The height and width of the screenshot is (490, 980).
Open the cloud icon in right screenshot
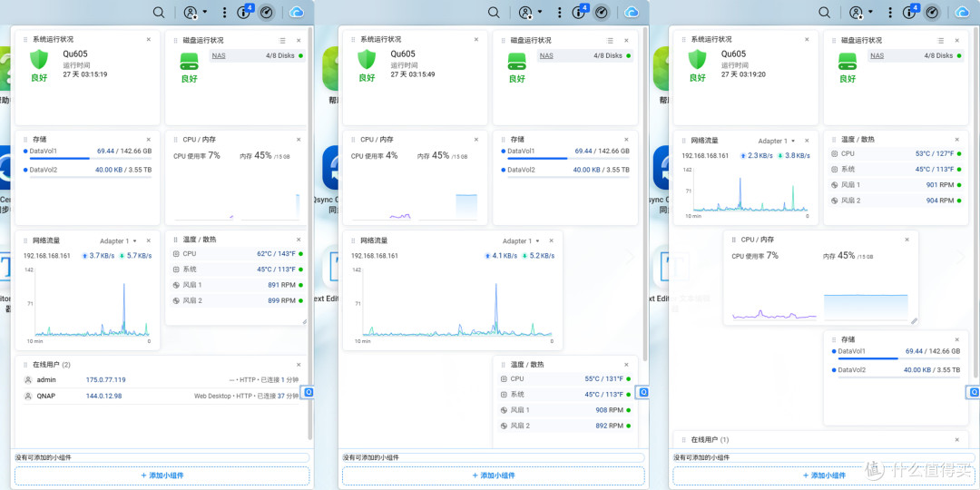coord(963,13)
